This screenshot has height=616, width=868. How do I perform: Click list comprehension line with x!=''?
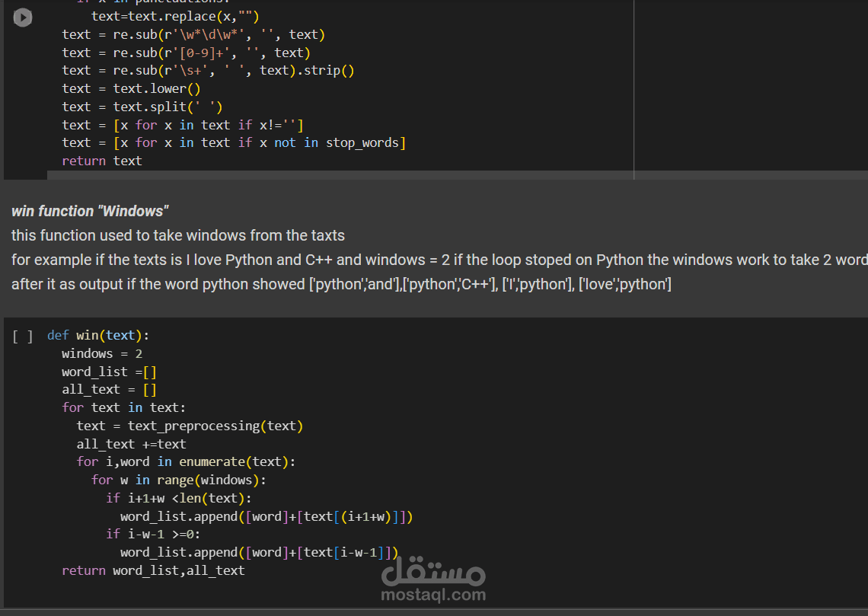pos(183,126)
